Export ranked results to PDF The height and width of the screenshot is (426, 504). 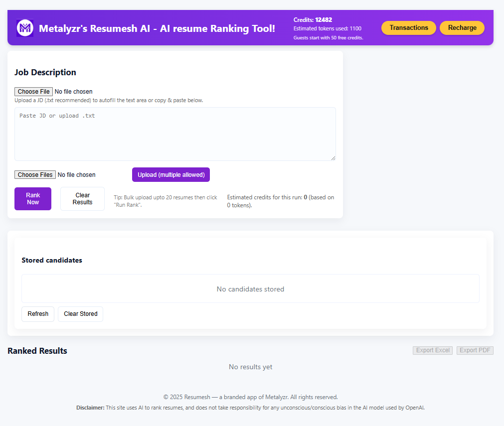coord(475,350)
